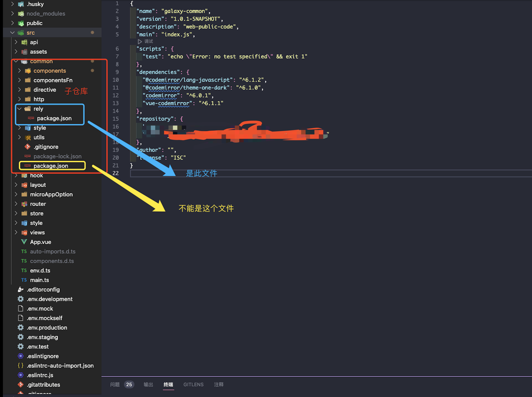Open the 问题 problems tab
Viewport: 532px width, 397px height.
click(x=115, y=384)
